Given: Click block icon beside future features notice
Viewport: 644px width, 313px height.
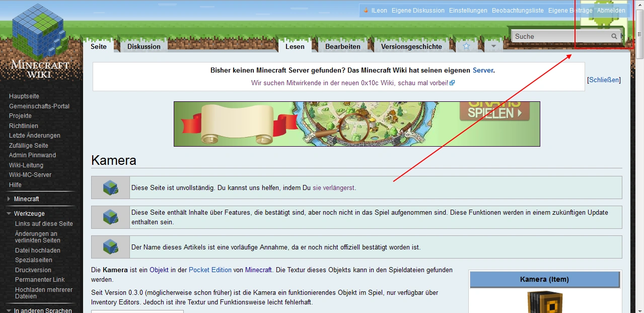Looking at the screenshot, I should [110, 217].
